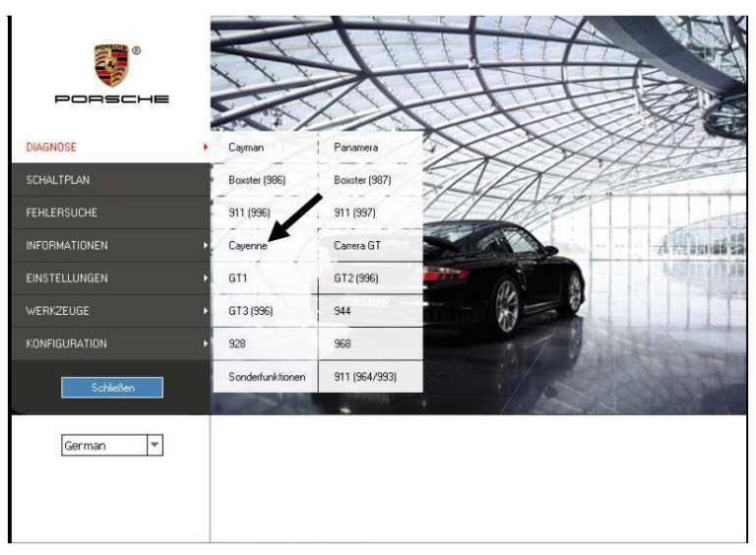This screenshot has width=756, height=555.
Task: Choose Cayenne from the model list
Action: pyautogui.click(x=265, y=245)
